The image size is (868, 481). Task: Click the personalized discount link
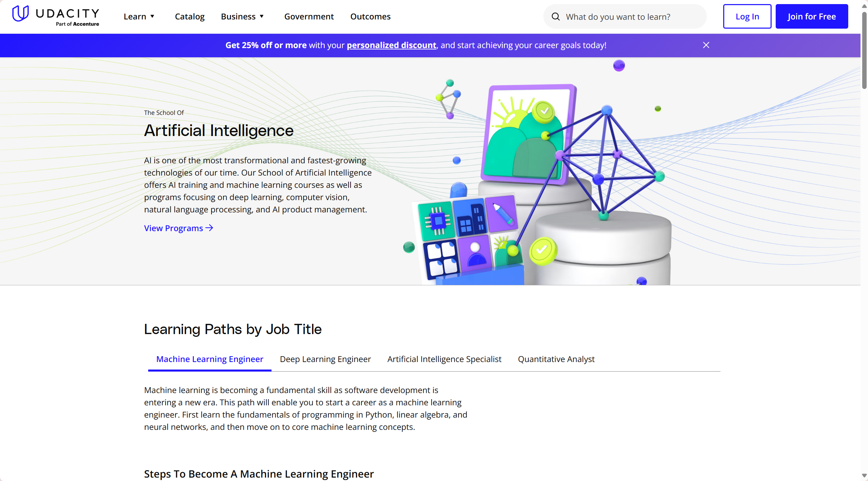391,45
